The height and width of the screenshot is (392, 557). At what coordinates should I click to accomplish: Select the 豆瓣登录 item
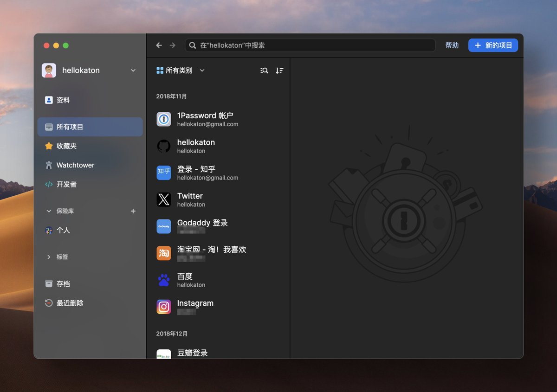pos(218,352)
